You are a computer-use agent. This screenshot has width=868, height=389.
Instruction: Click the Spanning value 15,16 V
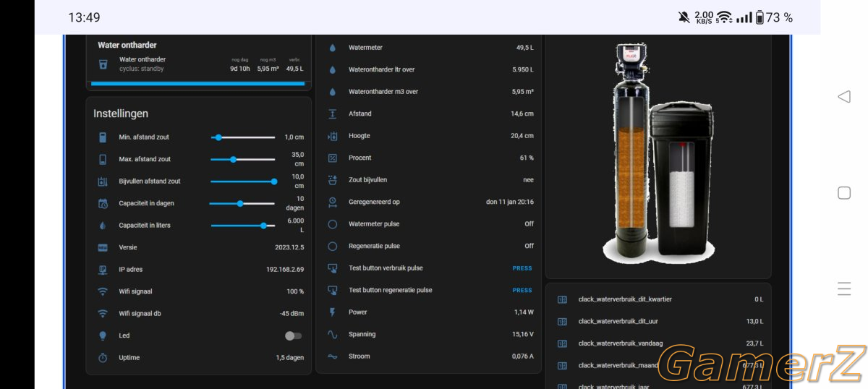pos(522,334)
